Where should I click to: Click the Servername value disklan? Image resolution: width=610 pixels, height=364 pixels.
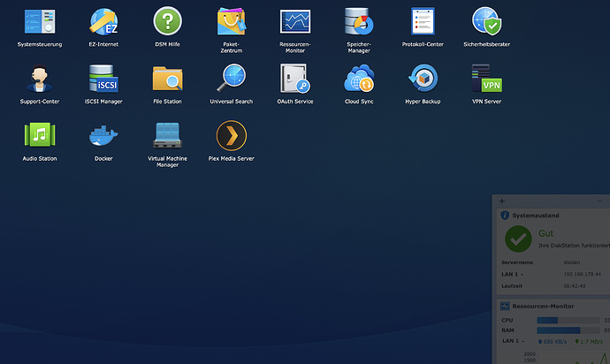[571, 262]
